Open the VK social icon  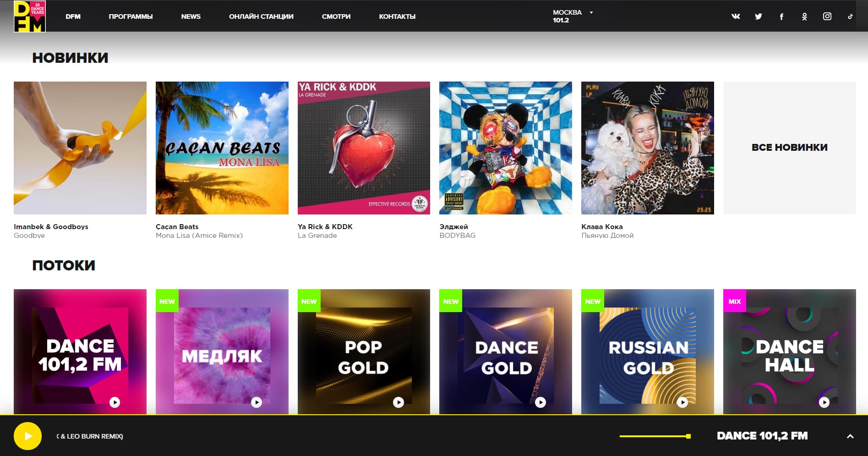click(x=736, y=16)
